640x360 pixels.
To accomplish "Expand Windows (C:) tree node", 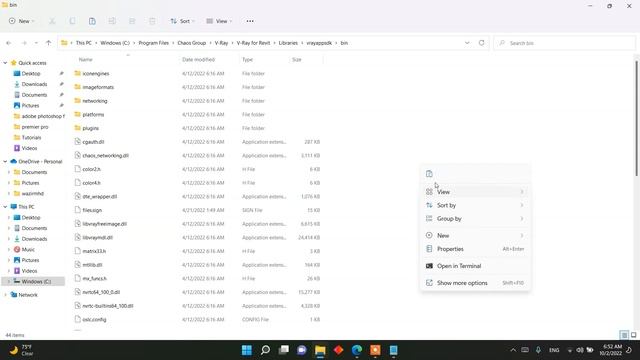I will (x=9, y=281).
